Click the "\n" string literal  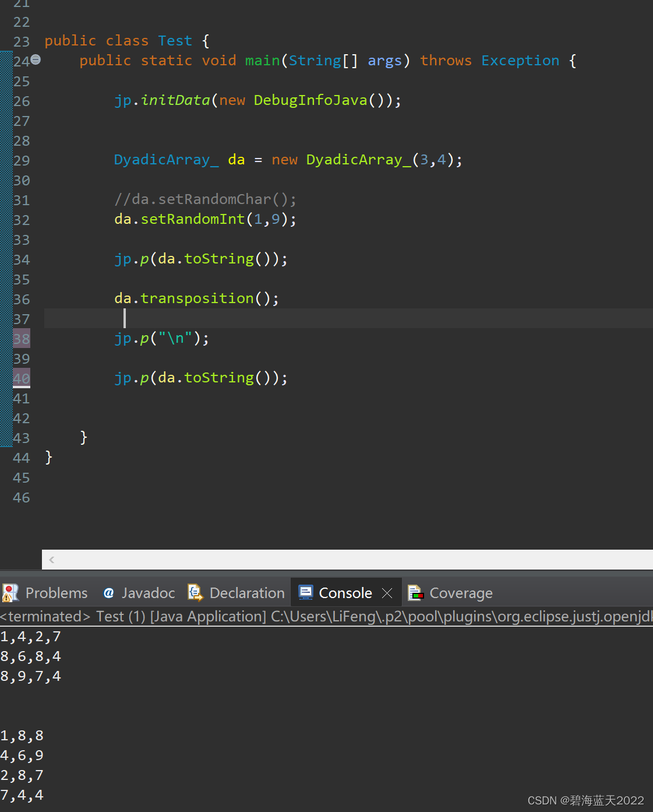175,338
